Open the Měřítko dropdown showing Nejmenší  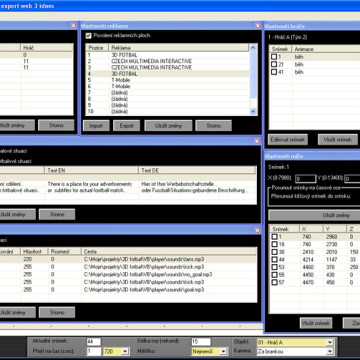(223, 351)
